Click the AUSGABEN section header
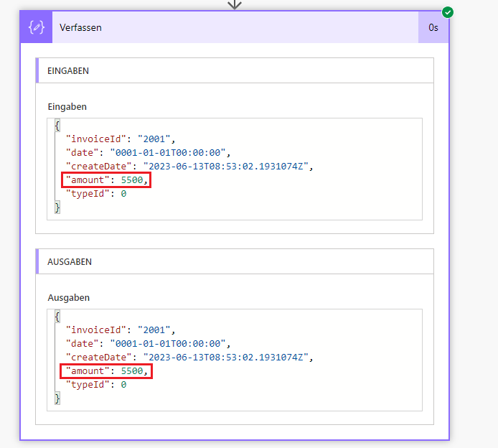This screenshot has height=448, width=498. [235, 261]
